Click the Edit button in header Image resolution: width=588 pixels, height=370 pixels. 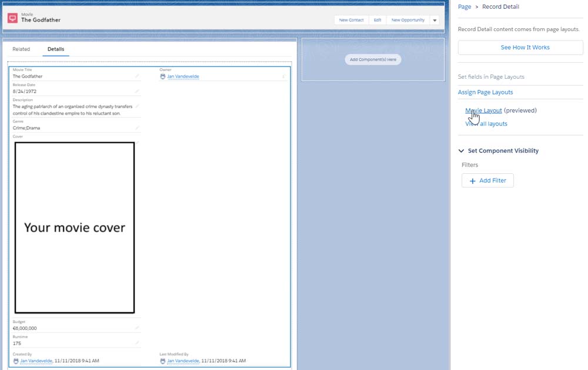pos(377,20)
